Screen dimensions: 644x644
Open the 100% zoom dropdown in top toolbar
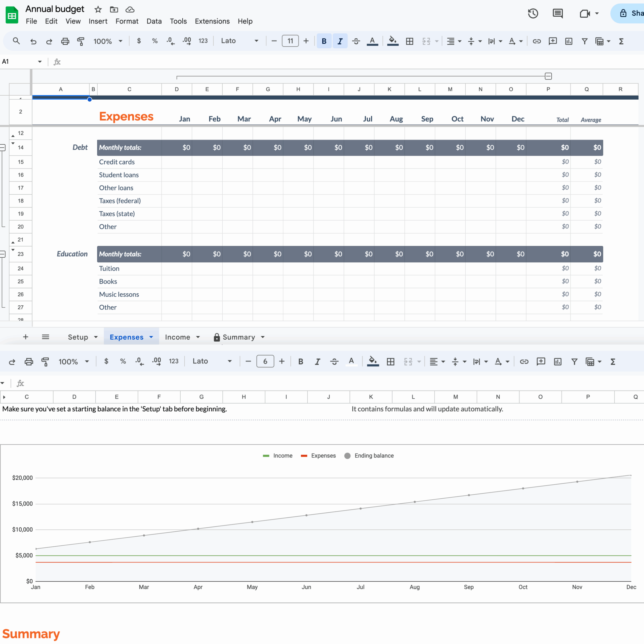(x=107, y=41)
